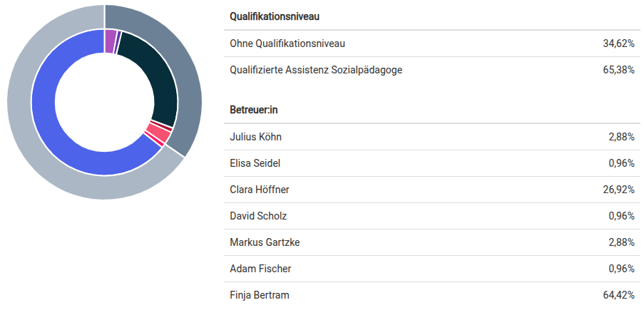Select the Ohne Qualifikationsniveau row label
The width and height of the screenshot is (644, 320).
(287, 43)
